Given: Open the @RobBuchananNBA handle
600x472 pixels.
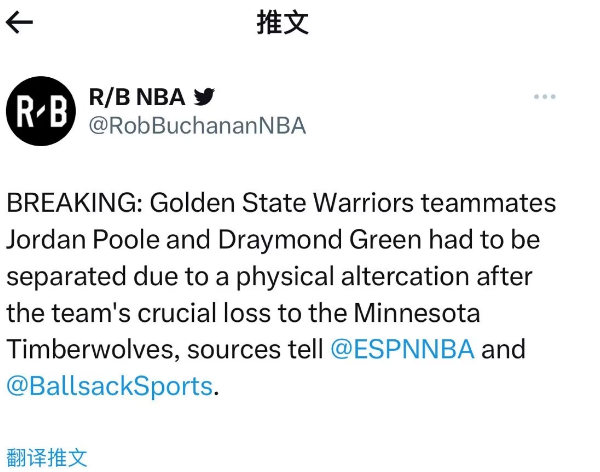Looking at the screenshot, I should (x=197, y=126).
